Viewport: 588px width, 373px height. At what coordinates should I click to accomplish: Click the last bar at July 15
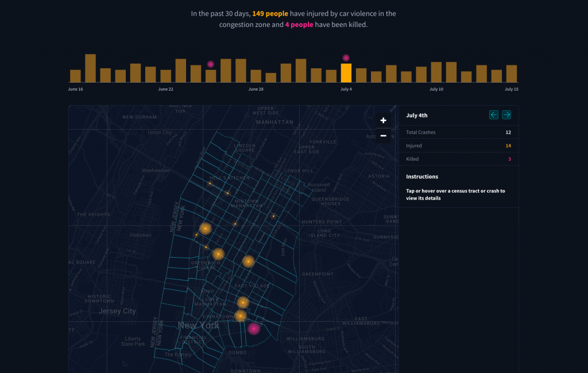513,73
